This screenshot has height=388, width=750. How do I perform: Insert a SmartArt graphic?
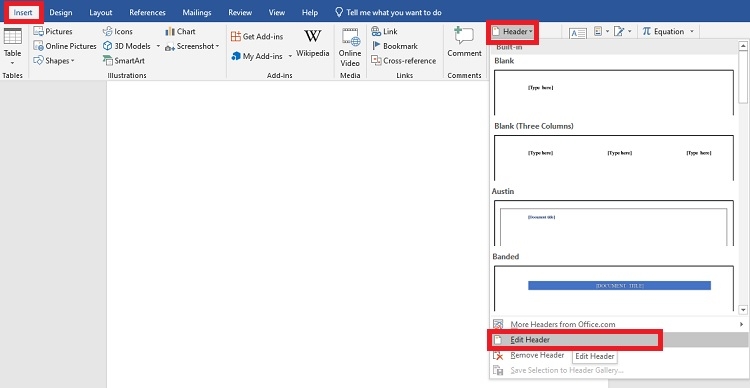[123, 61]
